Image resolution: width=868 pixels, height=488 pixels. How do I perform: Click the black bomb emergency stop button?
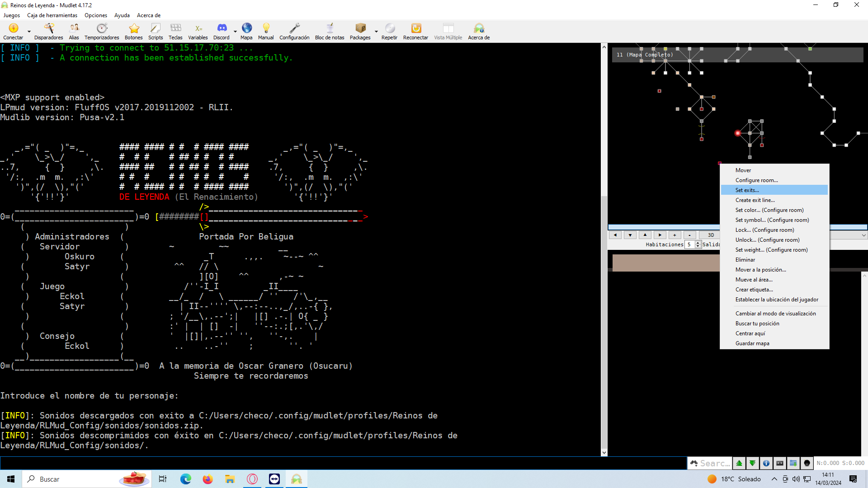tap(807, 463)
